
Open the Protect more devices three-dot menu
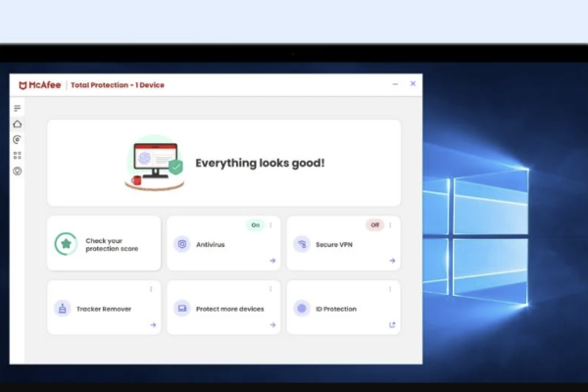tap(270, 288)
